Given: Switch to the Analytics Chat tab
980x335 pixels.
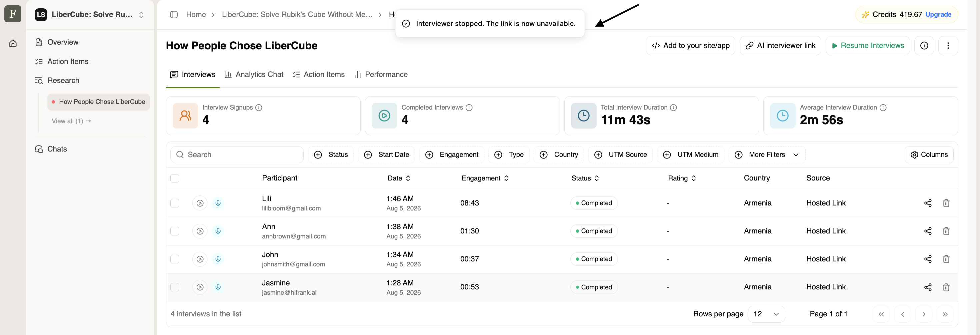Looking at the screenshot, I should tap(254, 75).
